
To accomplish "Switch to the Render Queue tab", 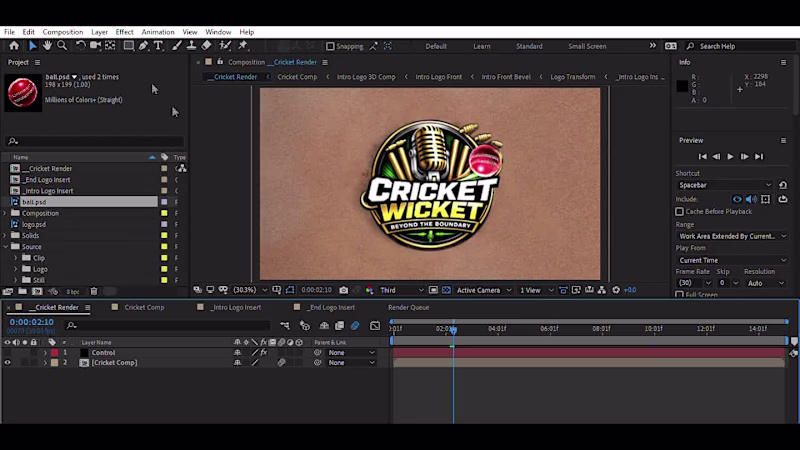I will click(408, 307).
